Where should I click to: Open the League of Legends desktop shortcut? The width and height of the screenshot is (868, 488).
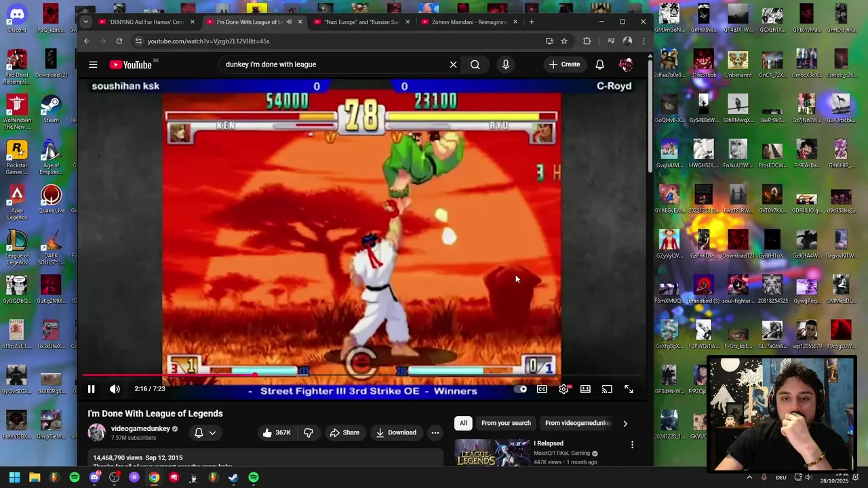[17, 249]
